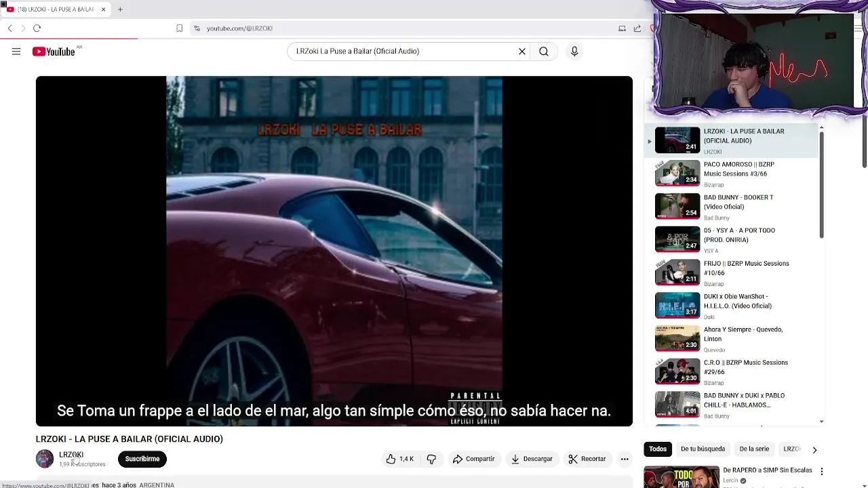
Task: Play PACO AMOROSO || BZRP Music Sessions #3/66
Action: tap(731, 174)
